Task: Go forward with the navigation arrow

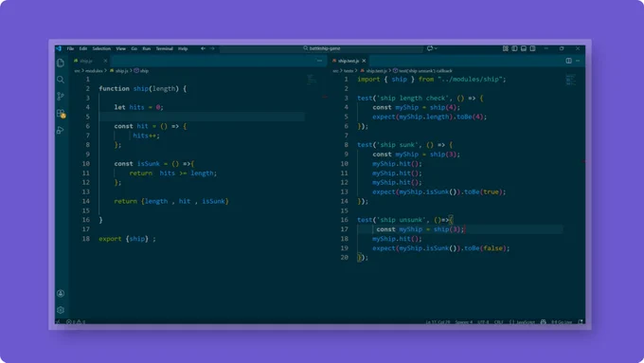Action: pyautogui.click(x=212, y=48)
